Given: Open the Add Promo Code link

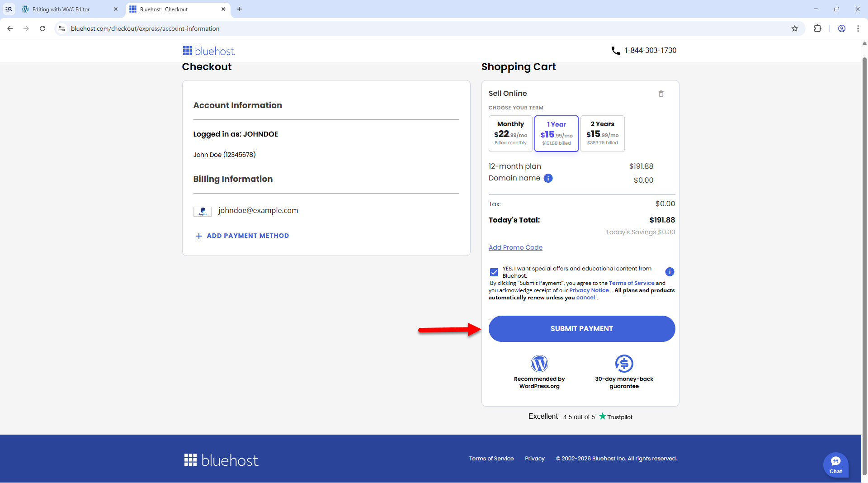Looking at the screenshot, I should 515,247.
